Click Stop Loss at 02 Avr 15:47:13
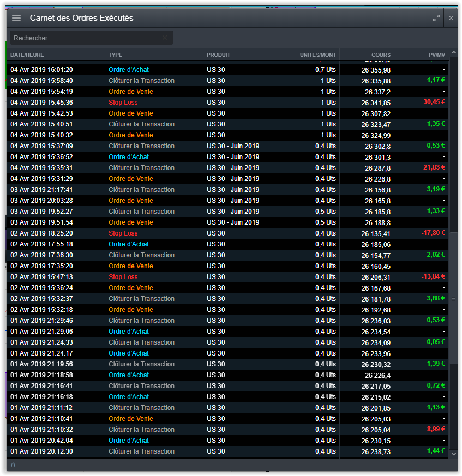 tap(123, 277)
